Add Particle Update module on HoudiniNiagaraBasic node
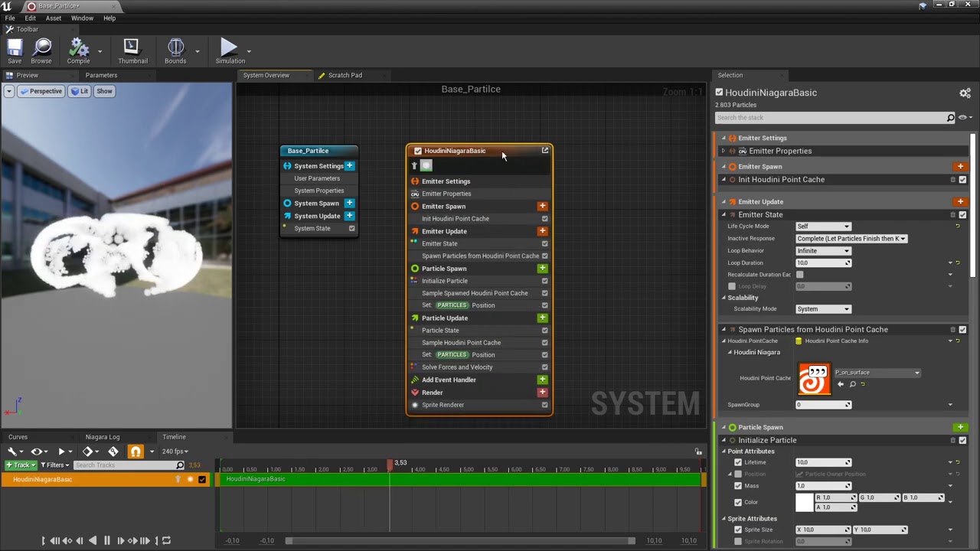 542,318
